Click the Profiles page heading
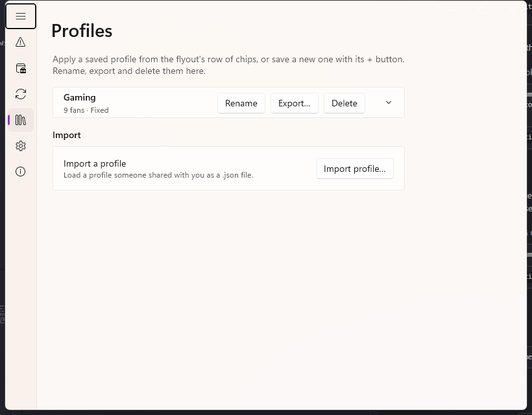532x415 pixels. tap(82, 31)
